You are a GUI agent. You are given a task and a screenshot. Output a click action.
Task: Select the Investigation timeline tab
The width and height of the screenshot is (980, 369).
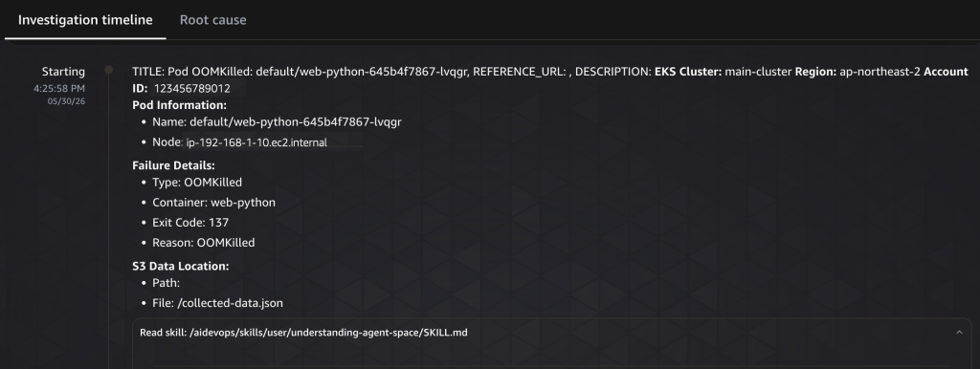point(85,20)
